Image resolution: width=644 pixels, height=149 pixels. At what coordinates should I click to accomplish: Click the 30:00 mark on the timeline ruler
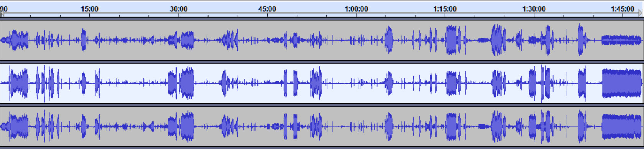(179, 8)
